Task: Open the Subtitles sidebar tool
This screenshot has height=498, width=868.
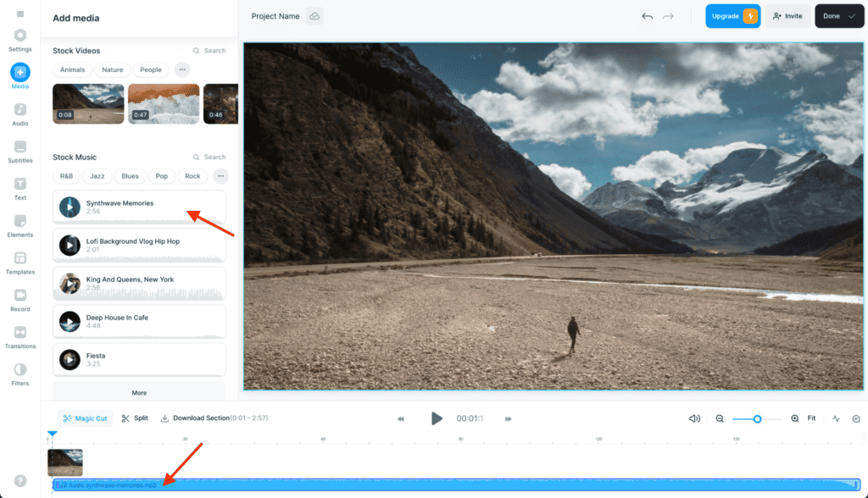Action: pos(20,151)
